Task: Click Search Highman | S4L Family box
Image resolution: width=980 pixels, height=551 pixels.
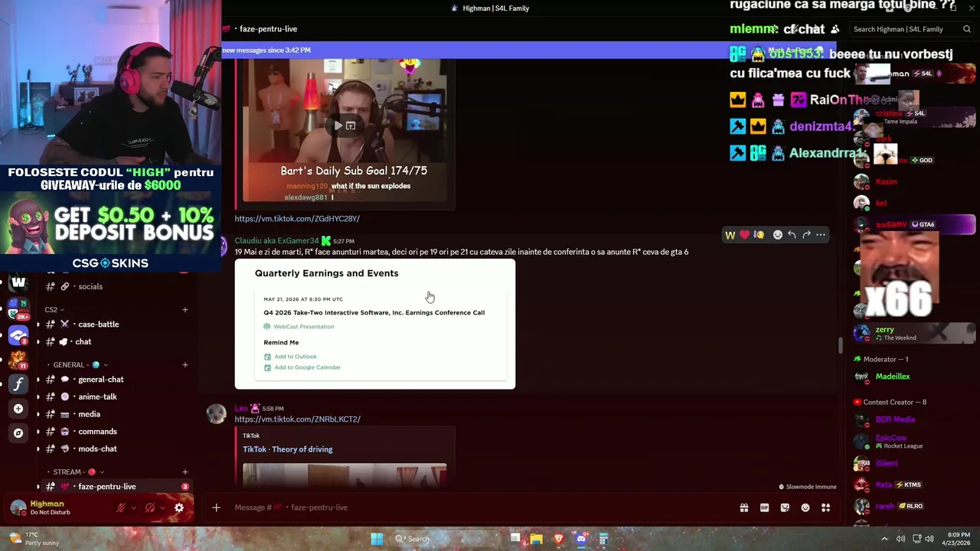Action: 911,29
